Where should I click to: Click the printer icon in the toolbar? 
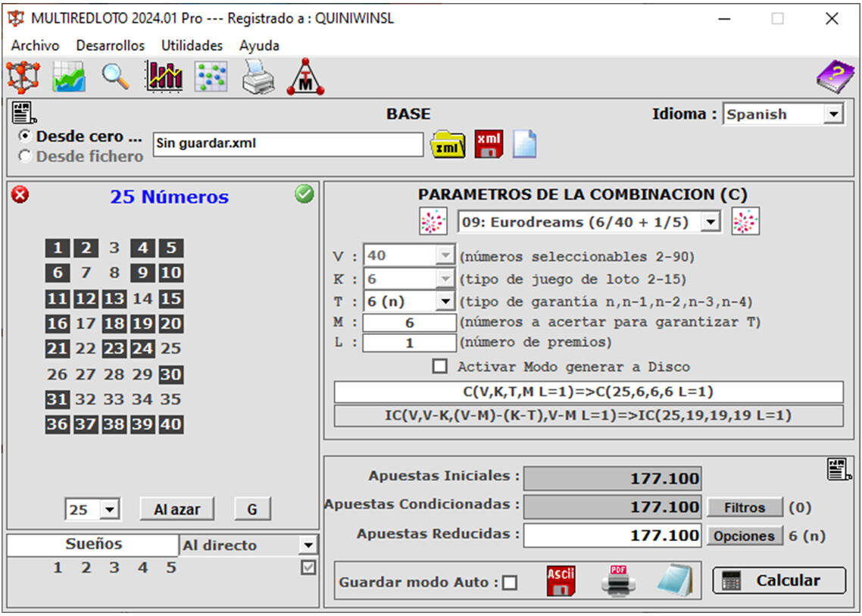[x=258, y=77]
